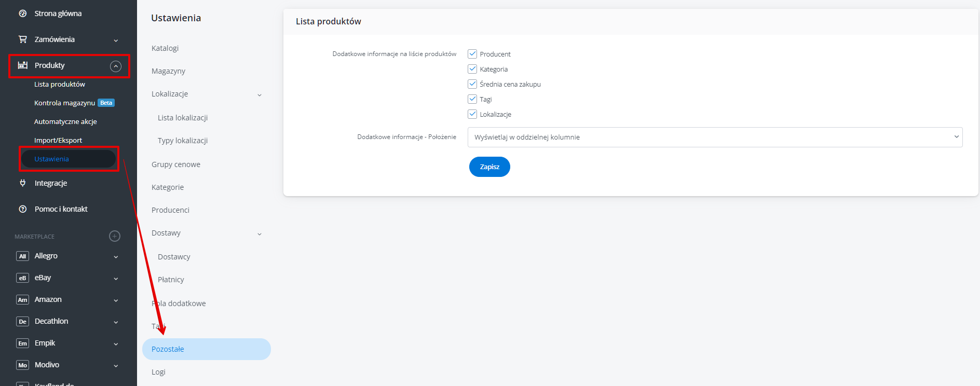This screenshot has height=386, width=980.
Task: Open Lista produktów in sidebar
Action: click(x=60, y=84)
